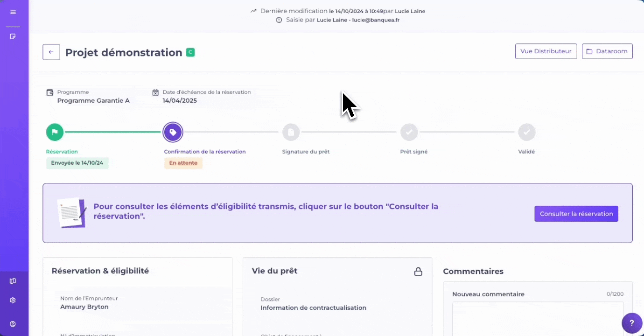644x336 pixels.
Task: Open the map icon in sidebar
Action: pos(13,281)
